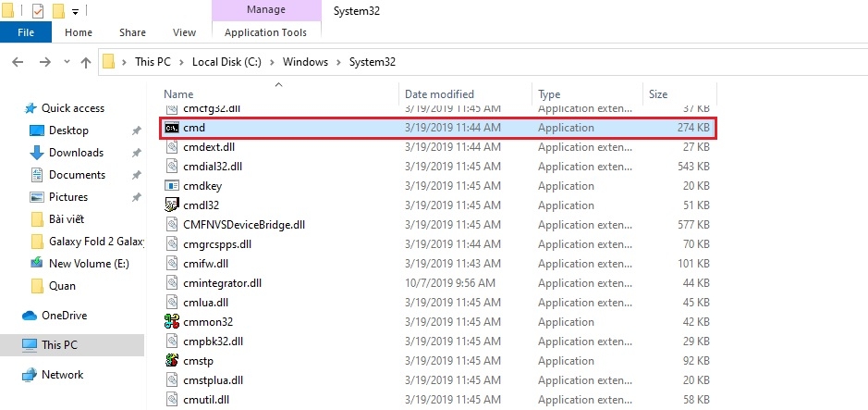Click the Network icon in sidebar
Viewport: 868px width, 410px height.
point(30,375)
